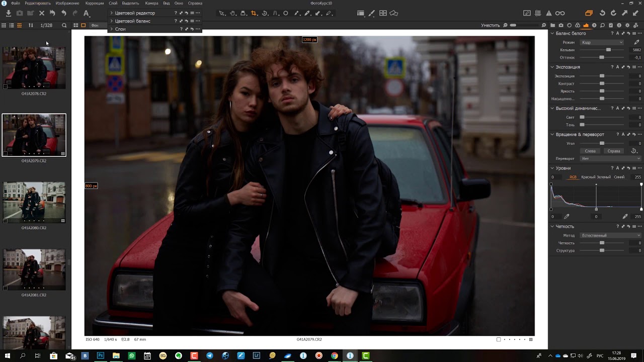Select thumbnail G41A2080.CR2
The width and height of the screenshot is (644, 362).
[x=34, y=202]
